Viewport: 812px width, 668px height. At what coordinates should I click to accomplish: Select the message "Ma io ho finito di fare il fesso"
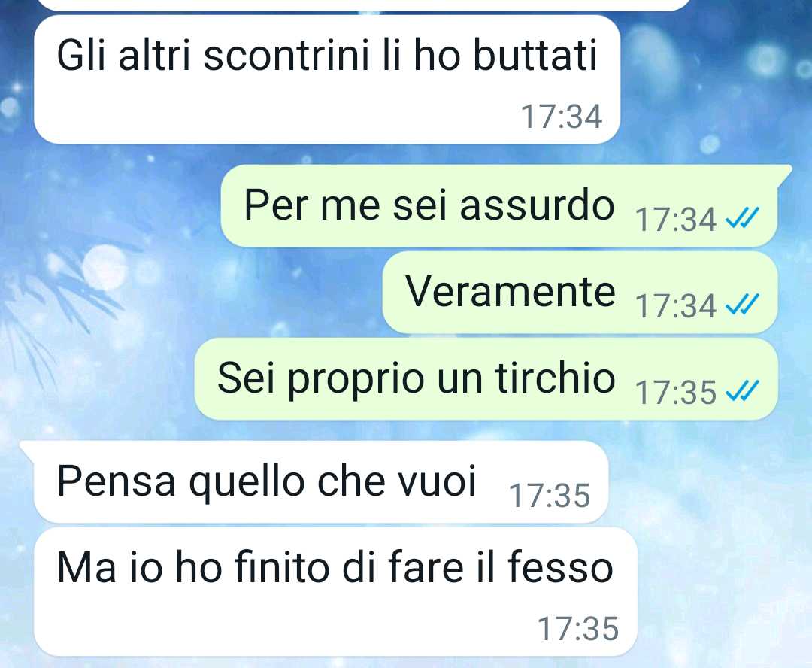coord(335,567)
